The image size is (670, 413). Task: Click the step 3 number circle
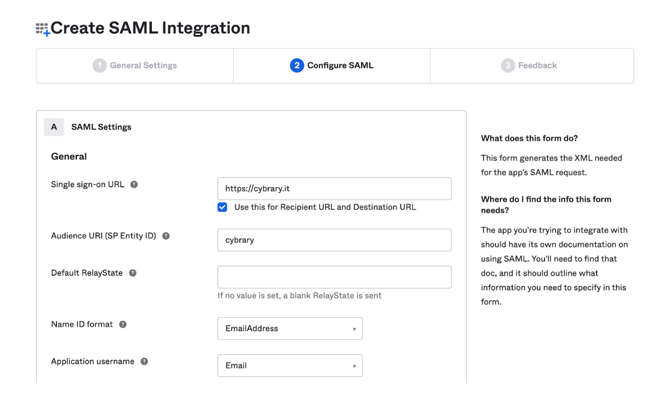click(x=508, y=66)
